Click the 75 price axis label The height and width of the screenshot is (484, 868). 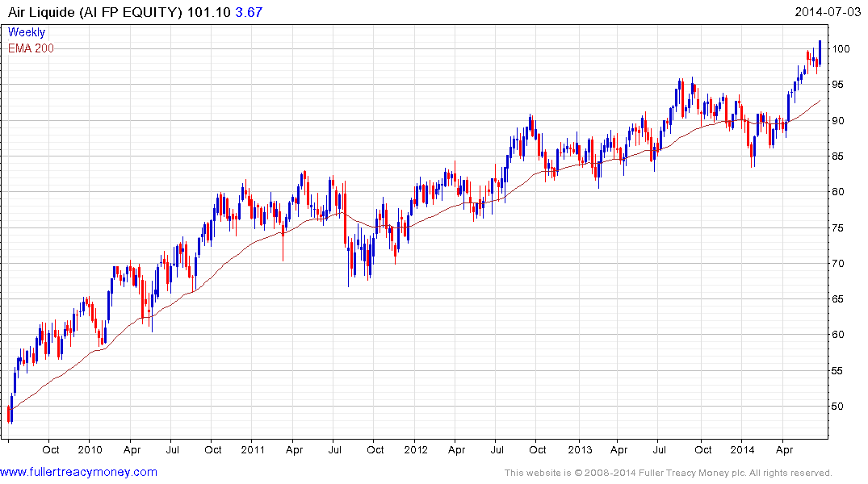click(838, 227)
